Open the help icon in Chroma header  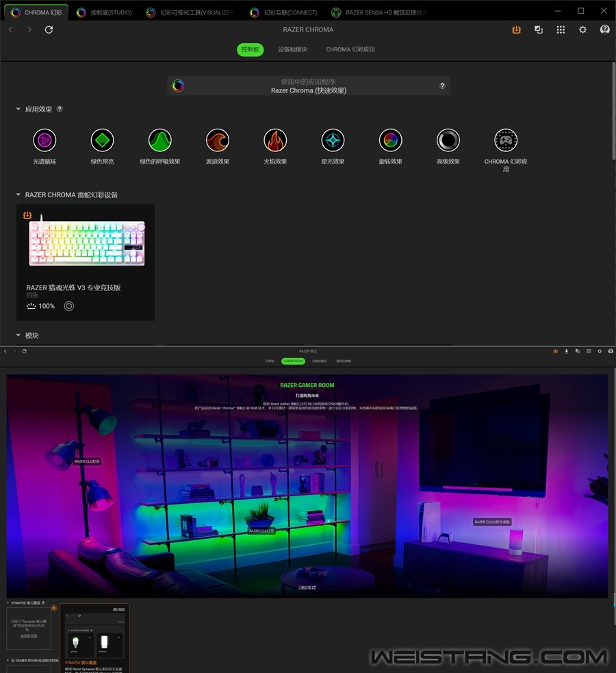(x=605, y=29)
